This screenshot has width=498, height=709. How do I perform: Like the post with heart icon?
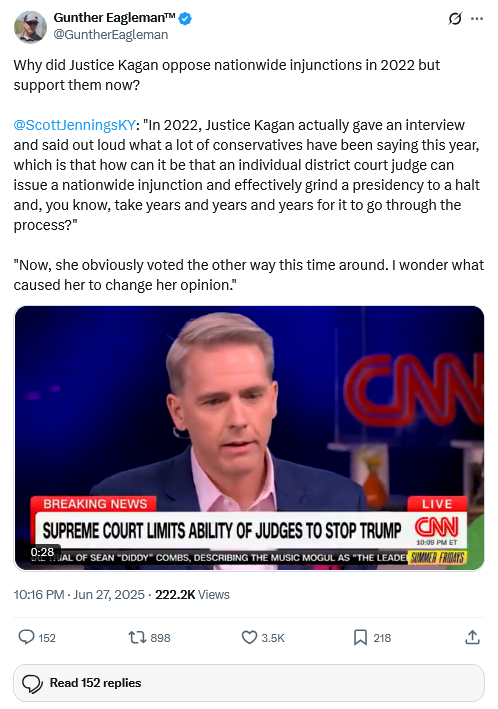(x=249, y=638)
